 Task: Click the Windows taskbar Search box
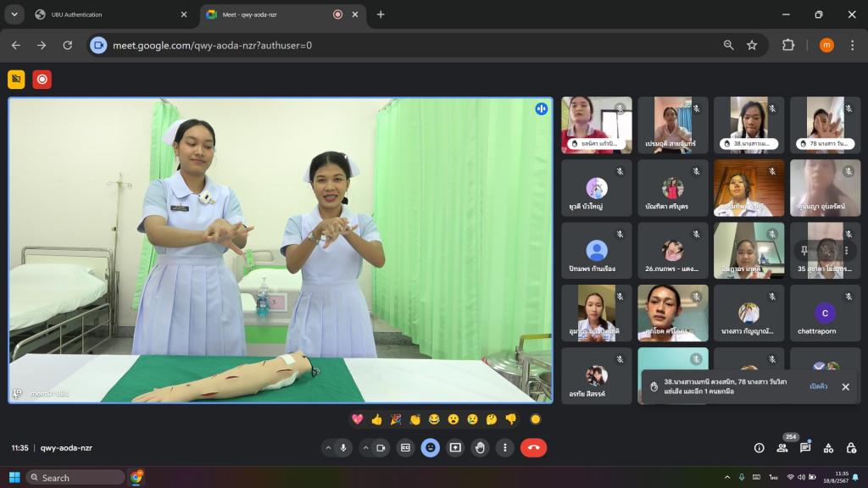point(76,478)
